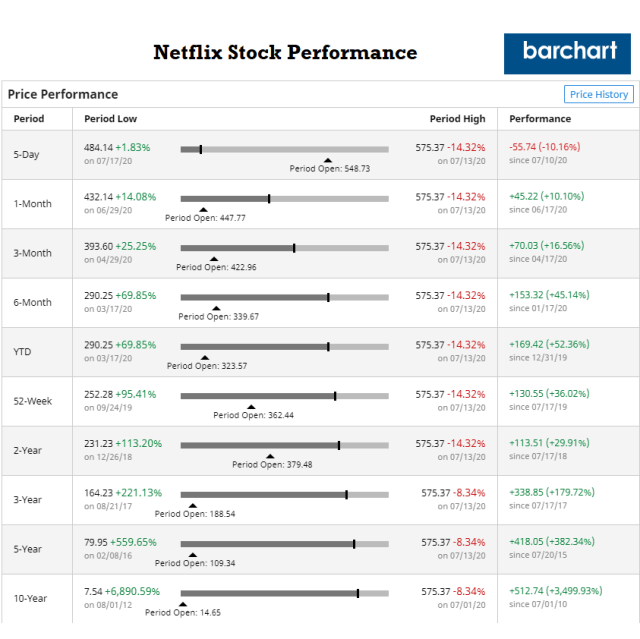Select the Performance column header

(540, 119)
